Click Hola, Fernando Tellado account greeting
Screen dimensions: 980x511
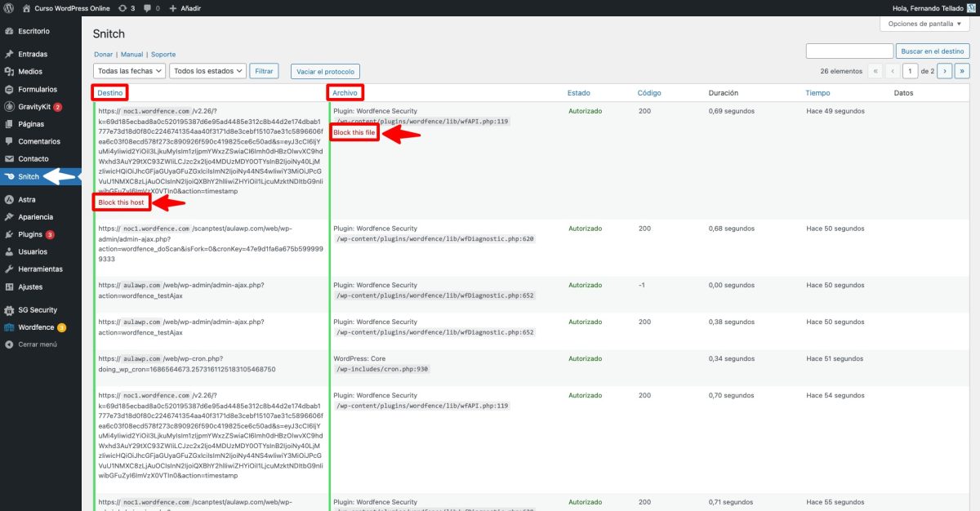tap(929, 7)
